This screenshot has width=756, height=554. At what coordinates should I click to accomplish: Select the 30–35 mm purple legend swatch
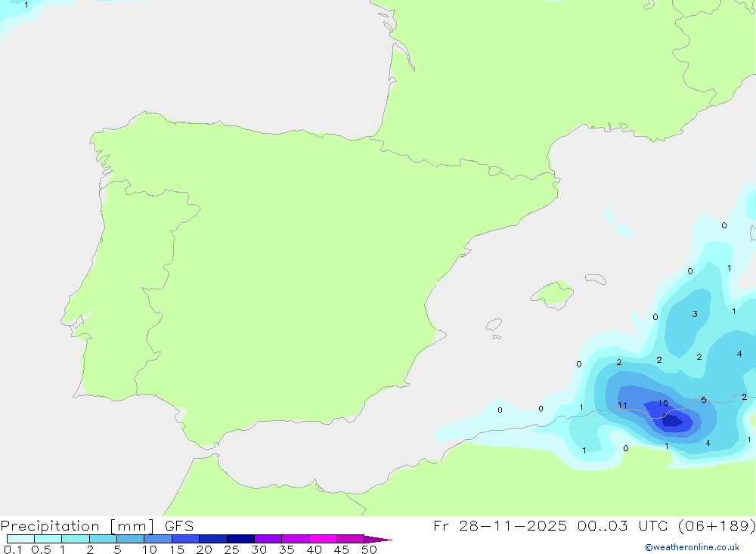pyautogui.click(x=268, y=539)
